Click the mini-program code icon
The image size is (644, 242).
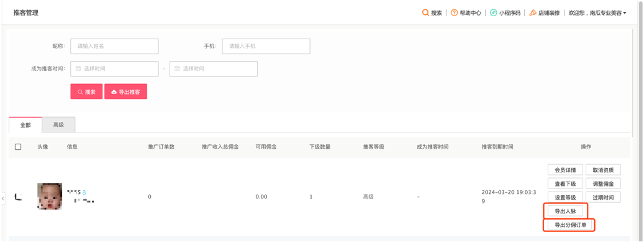pos(494,13)
